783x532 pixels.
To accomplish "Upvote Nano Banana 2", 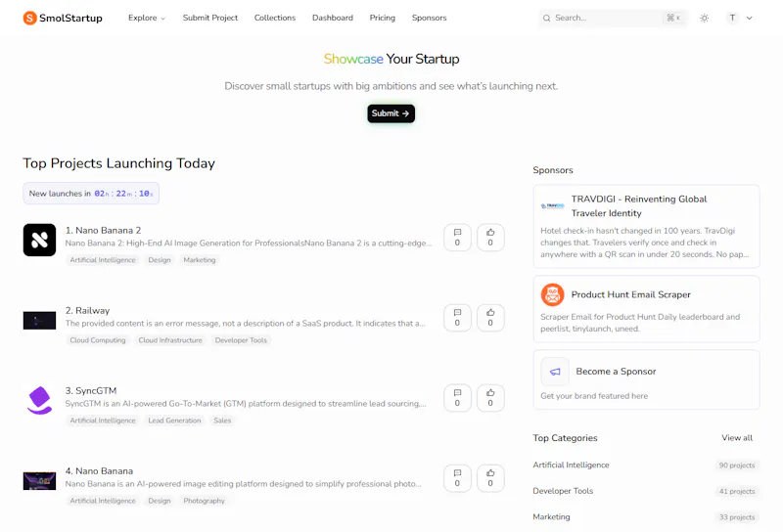I will (x=490, y=238).
